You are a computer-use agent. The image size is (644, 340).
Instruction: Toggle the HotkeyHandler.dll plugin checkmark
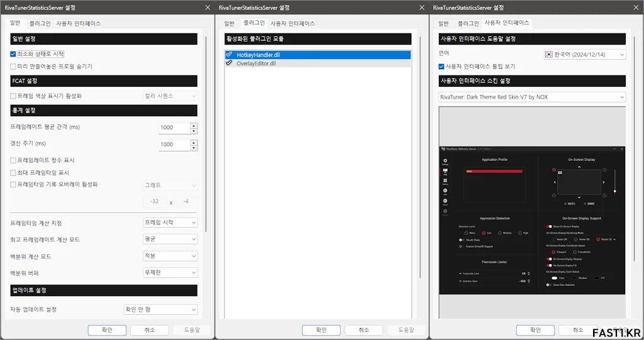(229, 55)
